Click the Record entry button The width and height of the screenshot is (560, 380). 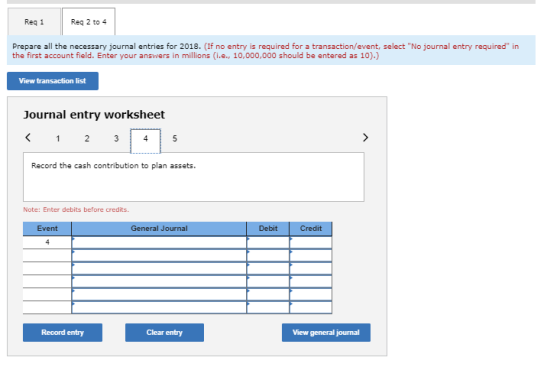point(62,332)
